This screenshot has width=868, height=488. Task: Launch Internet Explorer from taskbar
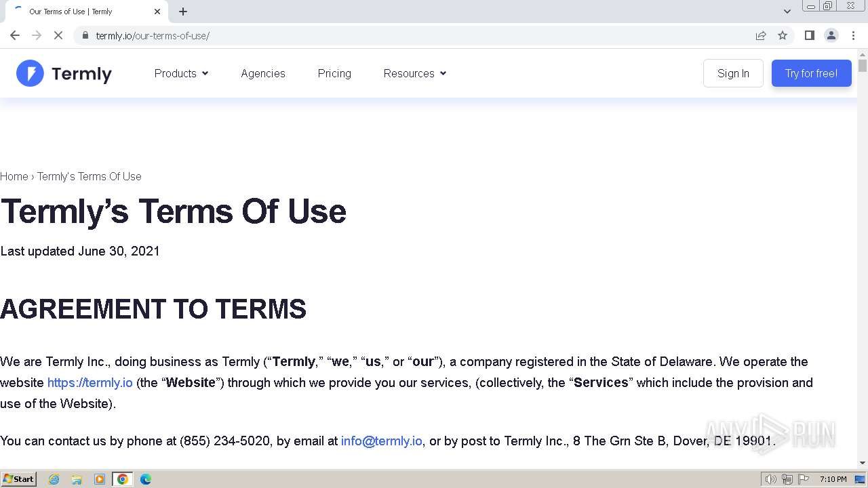click(x=54, y=479)
